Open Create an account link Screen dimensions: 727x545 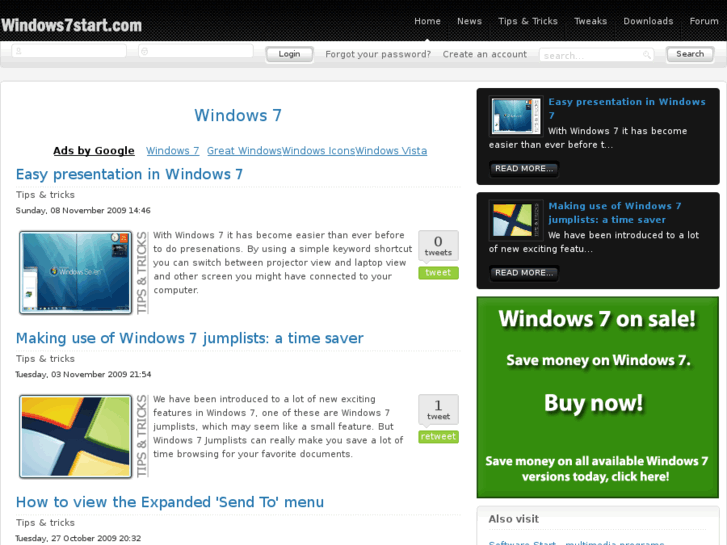[x=485, y=54]
